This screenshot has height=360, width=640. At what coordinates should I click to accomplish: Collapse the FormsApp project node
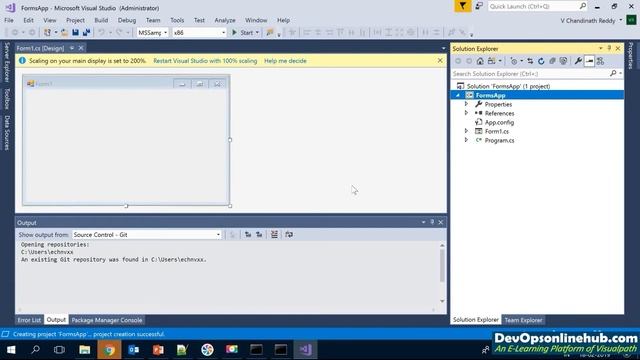tap(458, 95)
